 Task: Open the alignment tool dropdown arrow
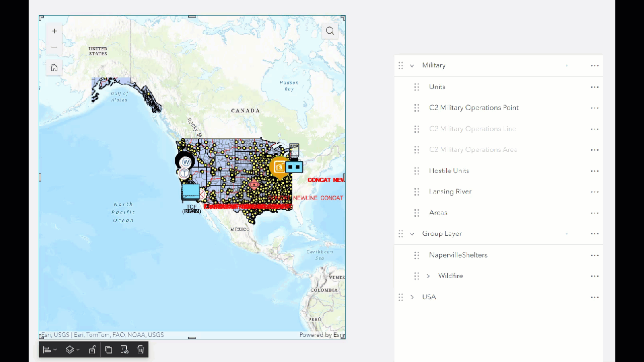click(55, 349)
